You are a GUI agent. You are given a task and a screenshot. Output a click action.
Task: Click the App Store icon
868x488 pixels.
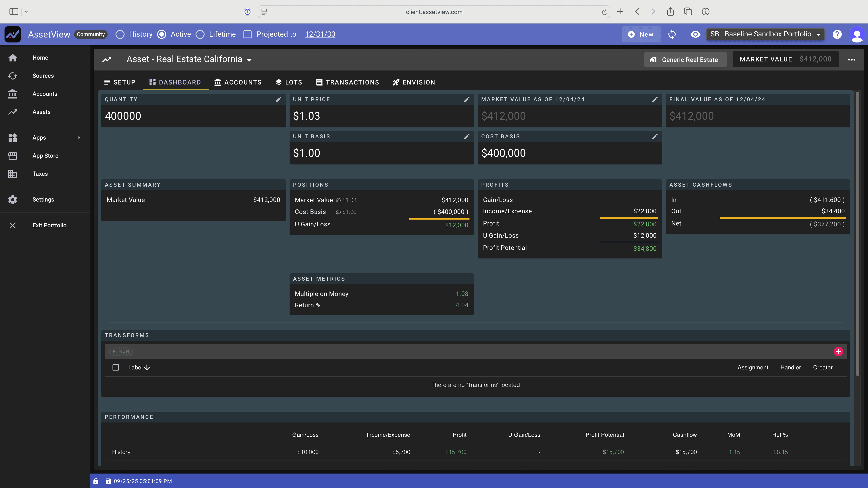pos(12,156)
